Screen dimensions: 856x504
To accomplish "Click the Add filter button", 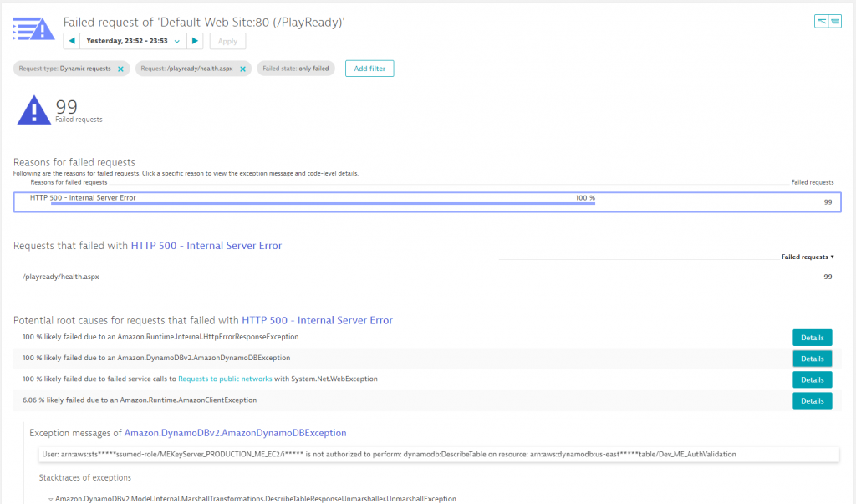I will tap(369, 69).
